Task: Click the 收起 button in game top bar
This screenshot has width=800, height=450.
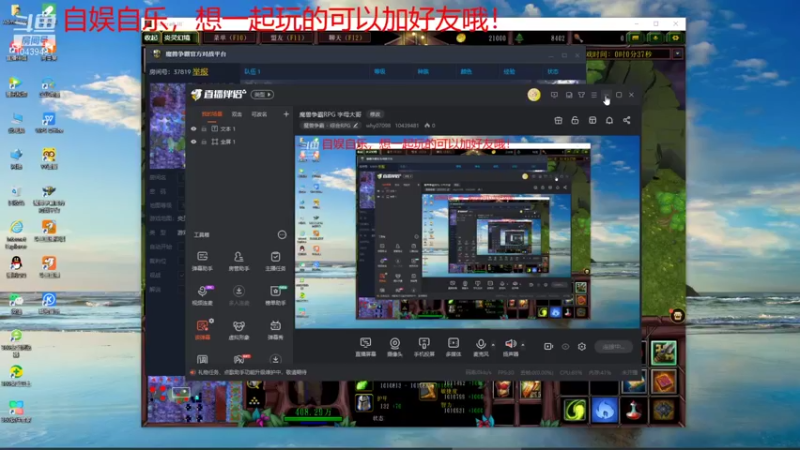Action: tap(151, 38)
